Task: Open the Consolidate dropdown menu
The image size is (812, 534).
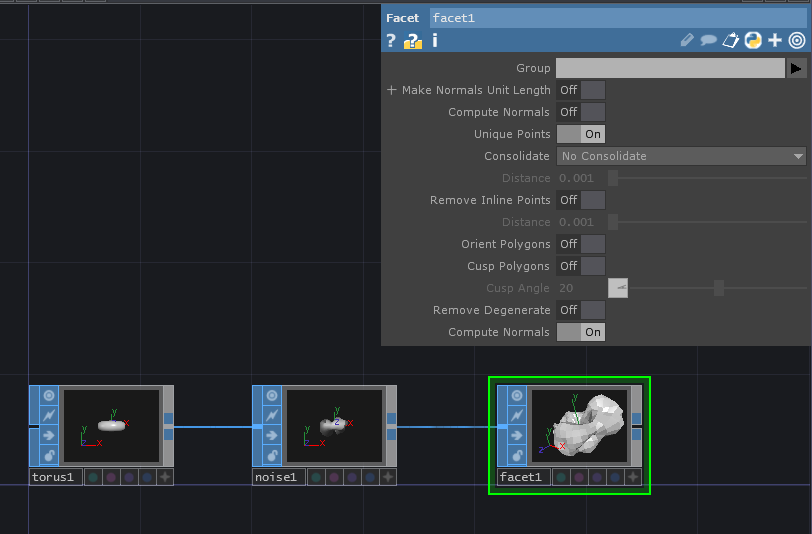Action: click(x=681, y=156)
